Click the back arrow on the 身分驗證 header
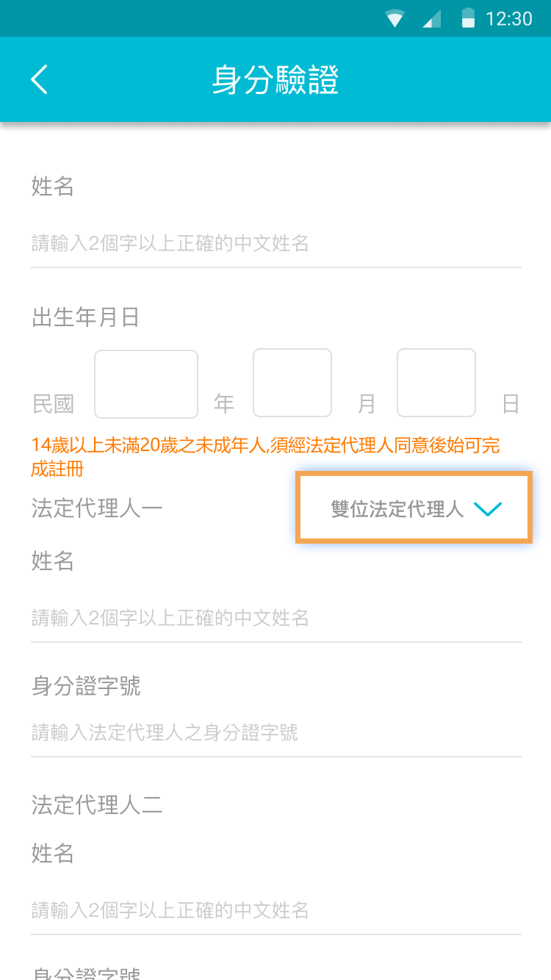The height and width of the screenshot is (980, 551). tap(39, 79)
